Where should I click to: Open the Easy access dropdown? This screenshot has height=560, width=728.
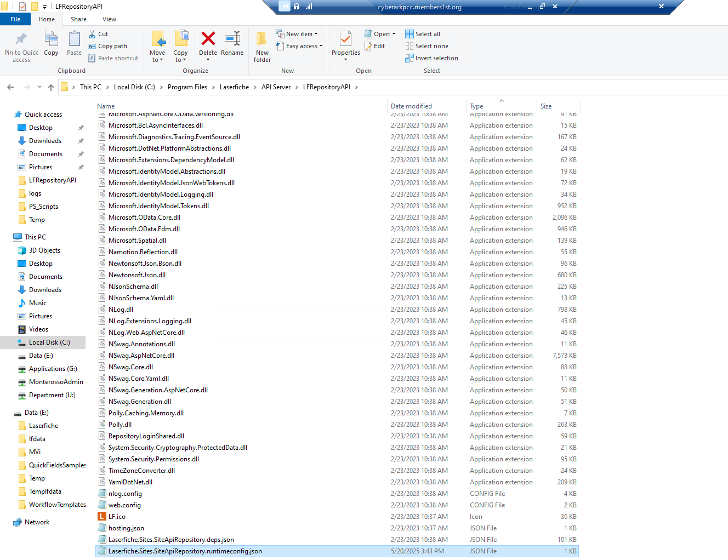click(x=299, y=46)
